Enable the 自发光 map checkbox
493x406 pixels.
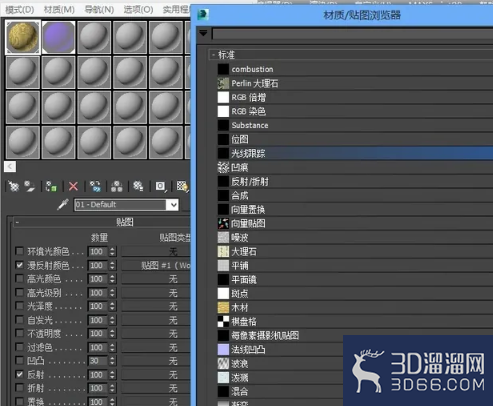tap(19, 320)
